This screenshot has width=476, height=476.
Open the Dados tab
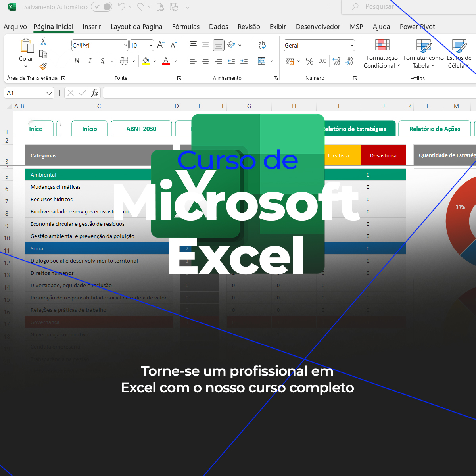219,27
